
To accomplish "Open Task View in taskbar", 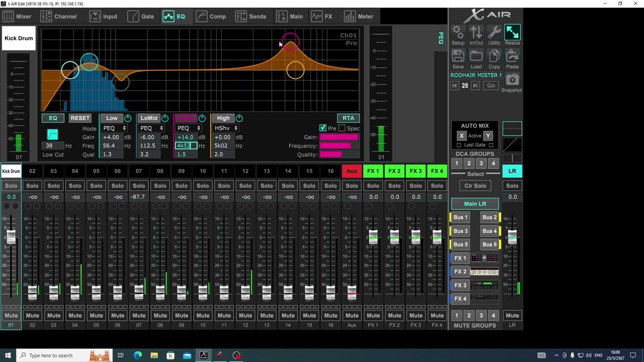I will click(121, 355).
